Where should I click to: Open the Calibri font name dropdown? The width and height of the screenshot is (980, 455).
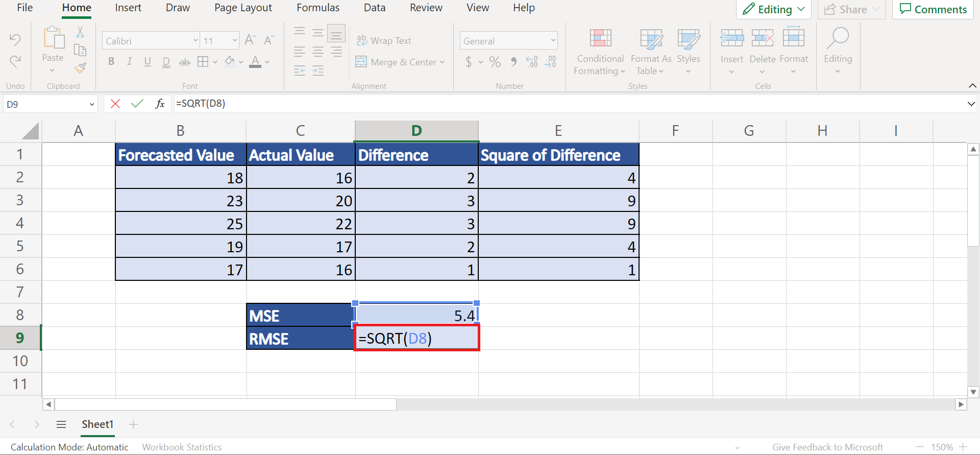[195, 40]
